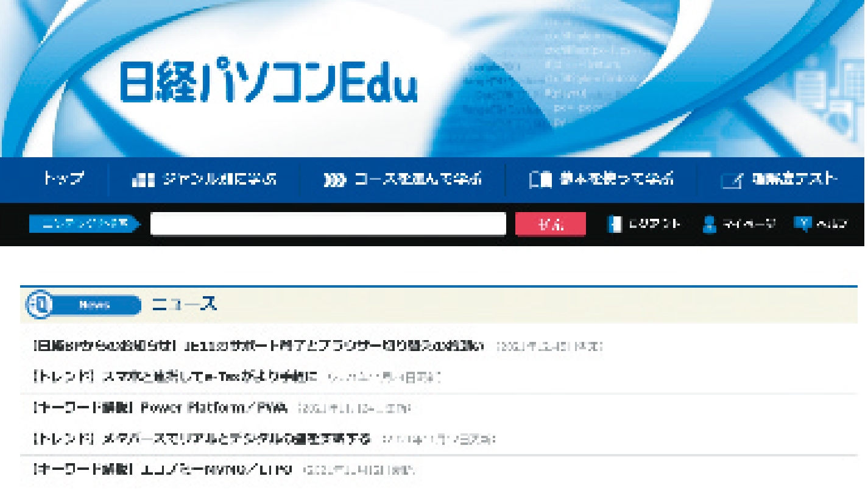
Task: Click the blue News badge
Action: (x=94, y=305)
